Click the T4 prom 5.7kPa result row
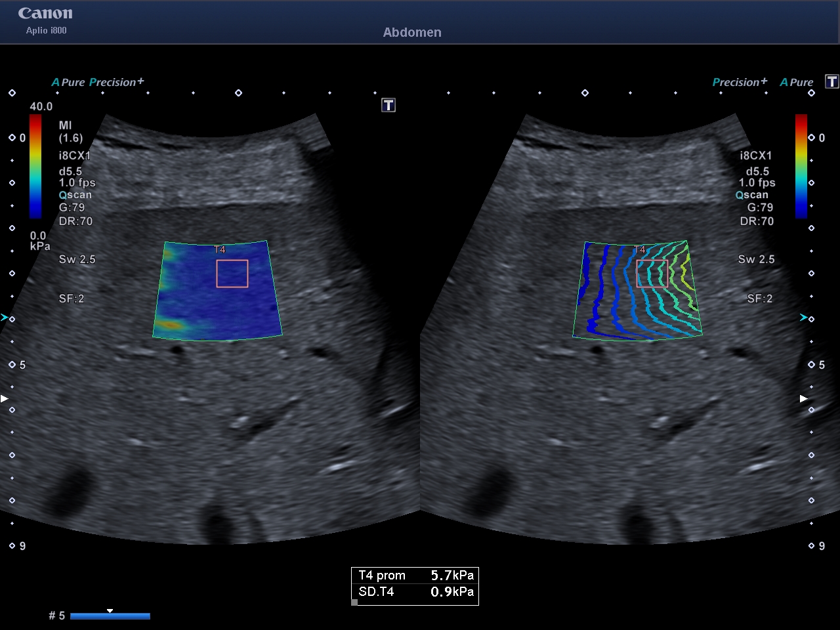The width and height of the screenshot is (840, 630). [x=415, y=576]
